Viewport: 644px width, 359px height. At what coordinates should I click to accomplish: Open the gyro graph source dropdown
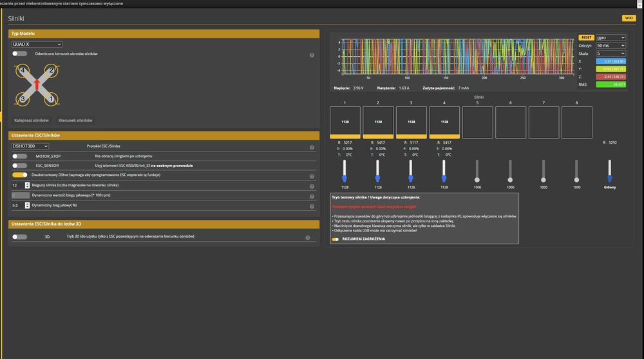tap(611, 37)
